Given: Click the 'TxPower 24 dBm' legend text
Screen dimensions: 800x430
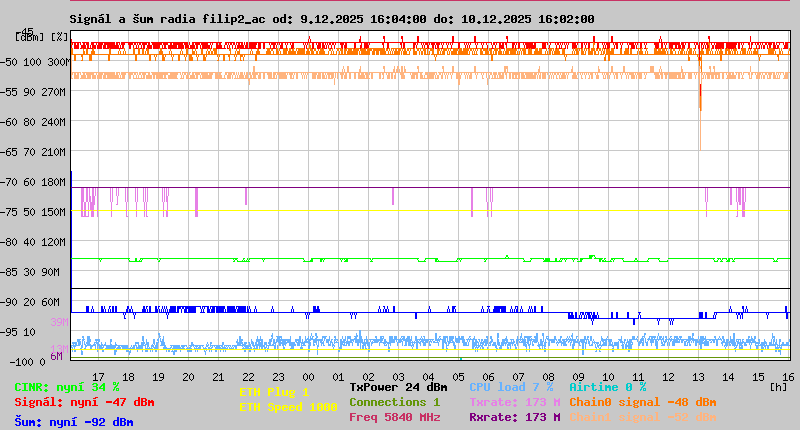Looking at the screenshot, I should click(x=398, y=387).
